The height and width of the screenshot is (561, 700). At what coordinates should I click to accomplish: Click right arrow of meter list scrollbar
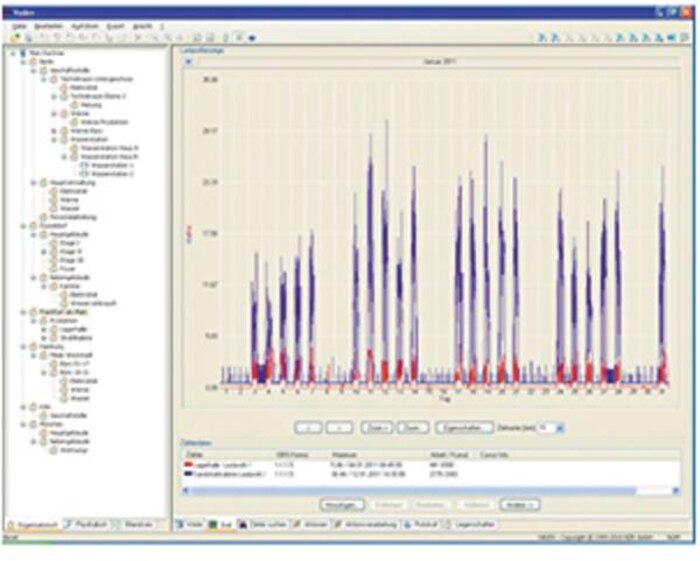(675, 490)
